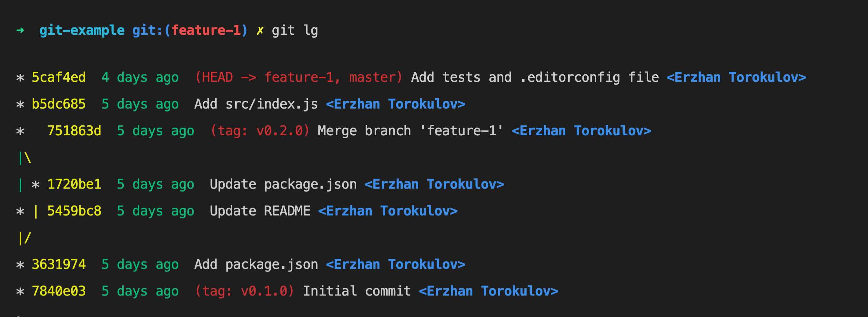Image resolution: width=868 pixels, height=317 pixels.
Task: Click the HEAD -> feature-1 ref label
Action: pyautogui.click(x=267, y=77)
